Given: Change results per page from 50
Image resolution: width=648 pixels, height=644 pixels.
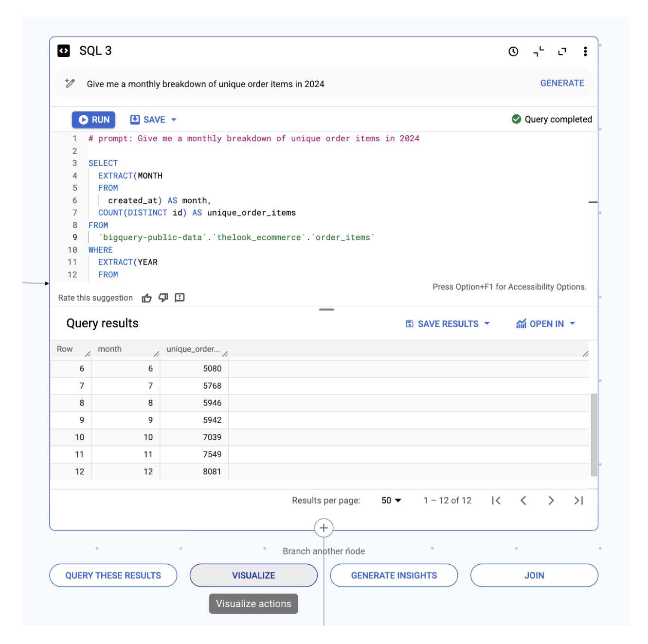Looking at the screenshot, I should click(x=391, y=501).
